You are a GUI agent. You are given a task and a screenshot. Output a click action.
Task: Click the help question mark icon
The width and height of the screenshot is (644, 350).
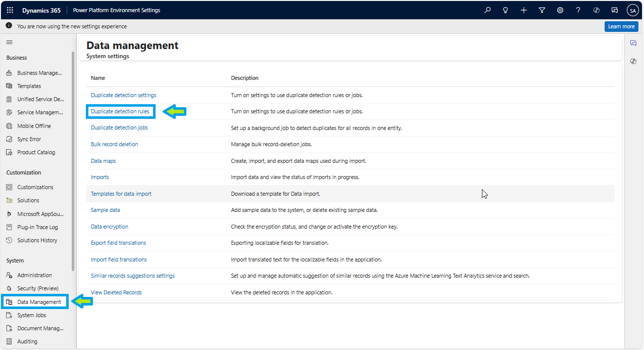tap(578, 10)
